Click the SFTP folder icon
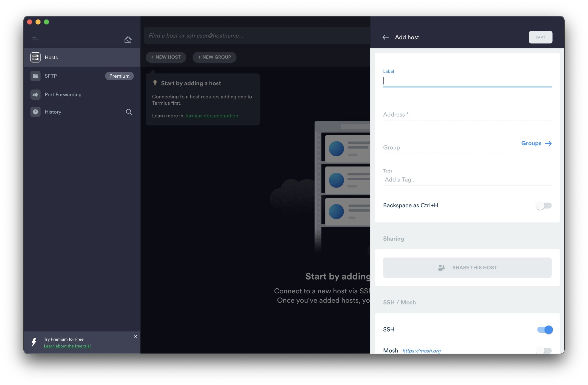 (35, 76)
